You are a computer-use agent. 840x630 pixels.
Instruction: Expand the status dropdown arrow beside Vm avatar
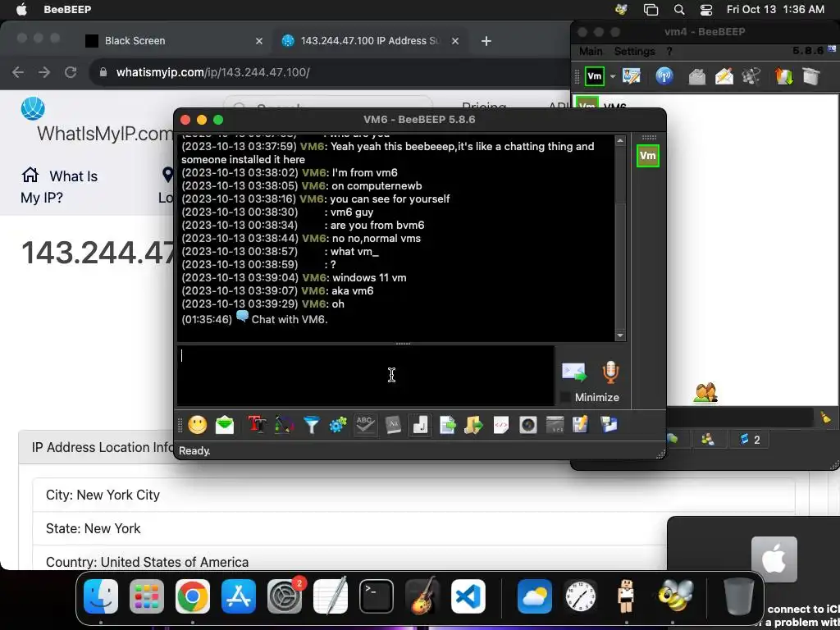coord(612,76)
